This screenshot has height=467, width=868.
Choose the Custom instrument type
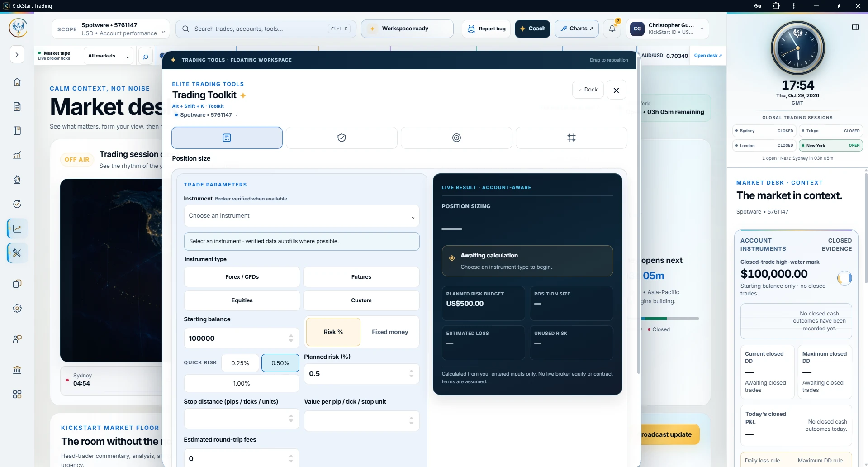tap(361, 300)
